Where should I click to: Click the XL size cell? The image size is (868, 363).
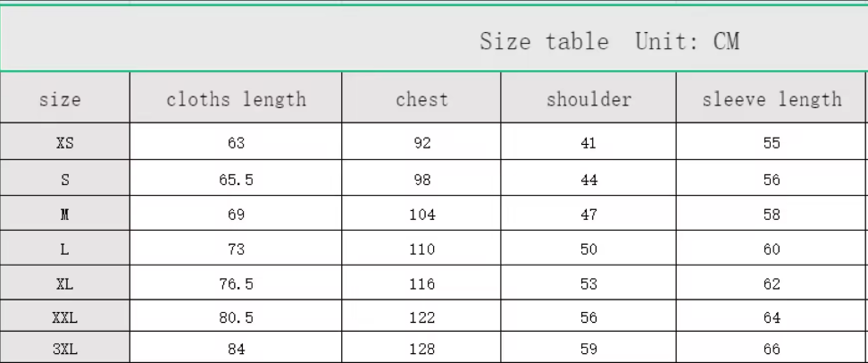point(65,284)
